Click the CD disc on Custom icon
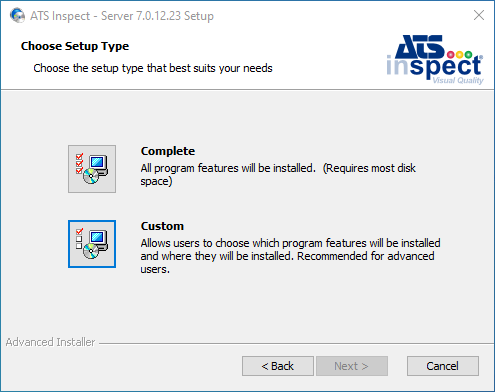495x392 pixels. tap(91, 251)
